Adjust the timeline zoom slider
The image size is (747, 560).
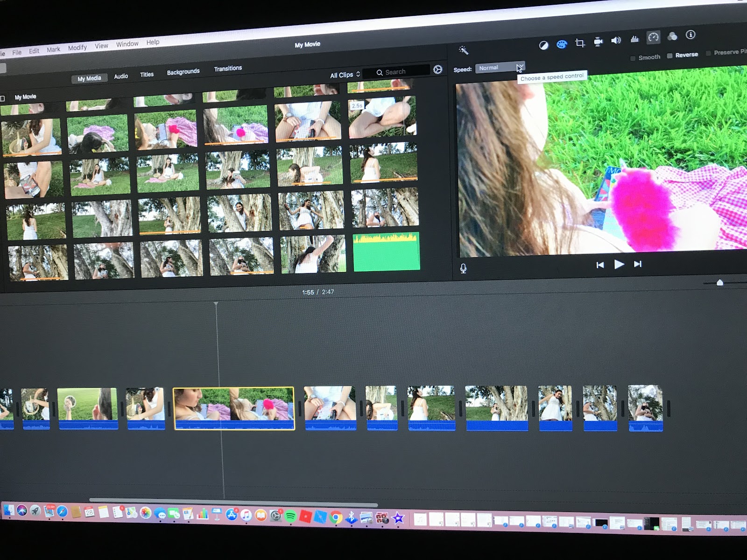[x=719, y=282]
